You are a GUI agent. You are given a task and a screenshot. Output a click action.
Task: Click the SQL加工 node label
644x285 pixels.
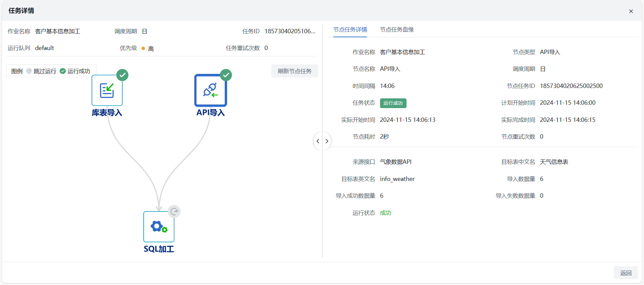[159, 249]
